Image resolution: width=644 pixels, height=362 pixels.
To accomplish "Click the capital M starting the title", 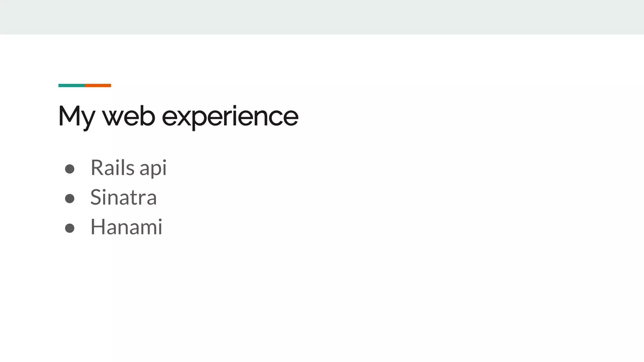I will [x=68, y=116].
